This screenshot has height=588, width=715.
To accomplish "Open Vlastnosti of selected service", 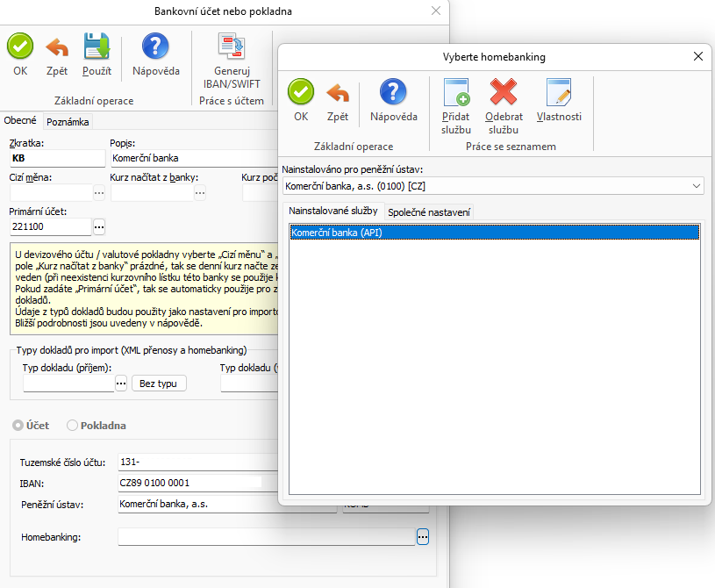I will [559, 92].
